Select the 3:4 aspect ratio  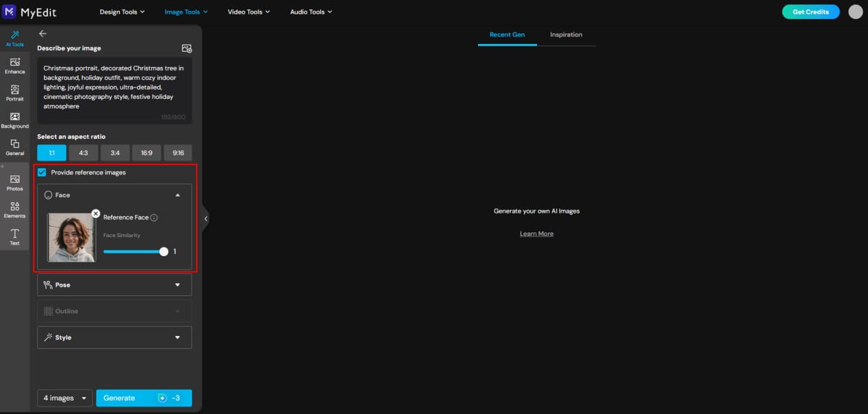tap(115, 152)
